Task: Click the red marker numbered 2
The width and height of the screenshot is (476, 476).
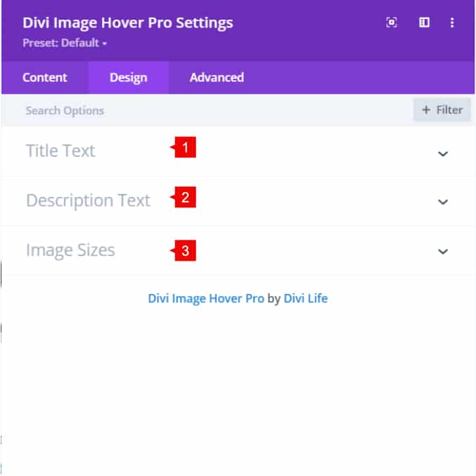Action: pyautogui.click(x=184, y=198)
